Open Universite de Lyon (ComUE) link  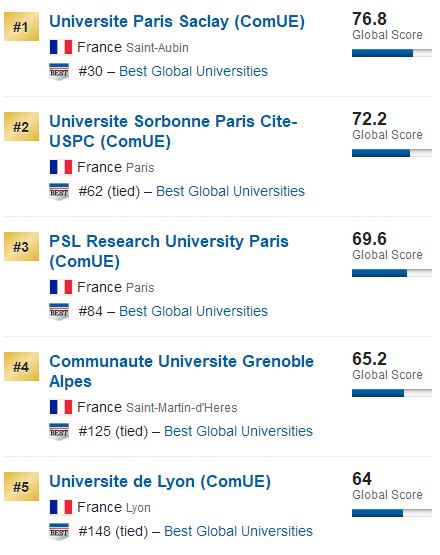[x=160, y=481]
